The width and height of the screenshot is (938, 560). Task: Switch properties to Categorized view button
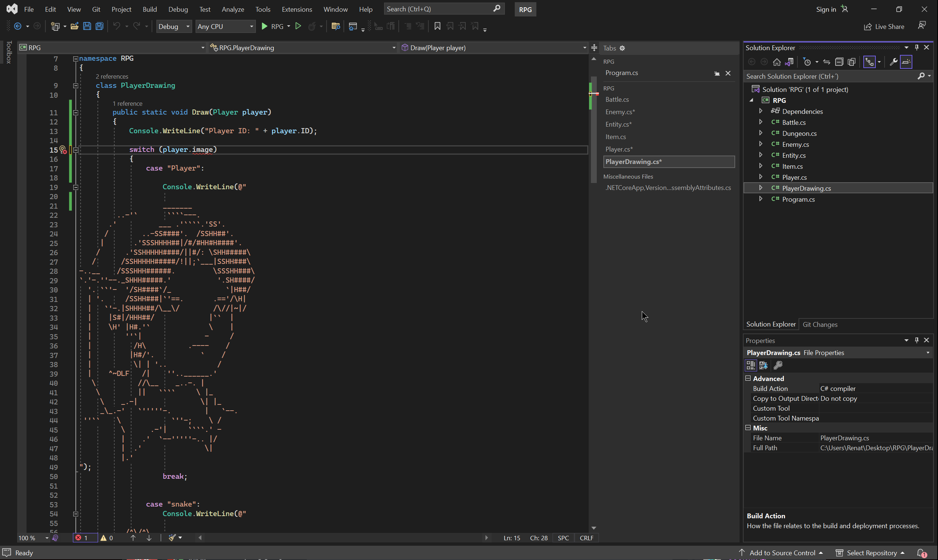click(x=751, y=365)
